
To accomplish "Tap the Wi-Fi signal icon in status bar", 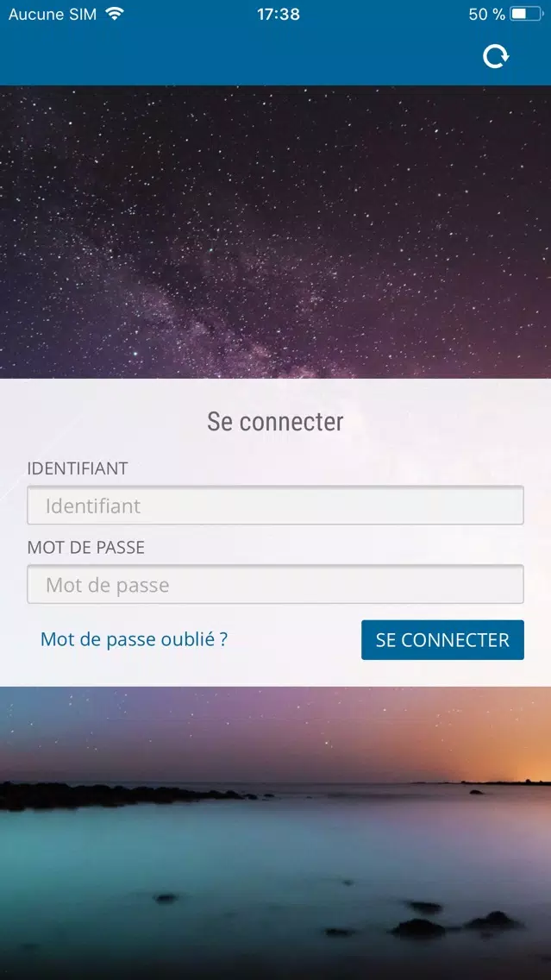I will pos(115,13).
